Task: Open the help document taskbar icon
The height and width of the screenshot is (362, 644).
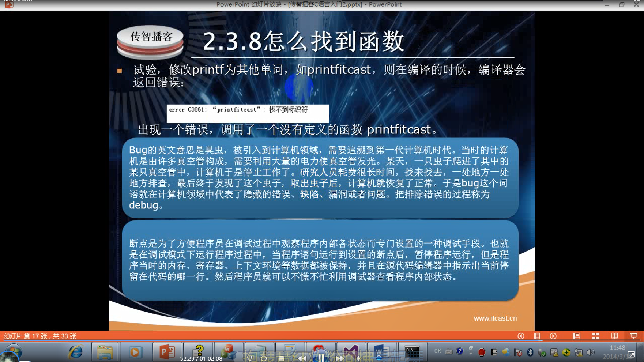Action: pyautogui.click(x=198, y=351)
